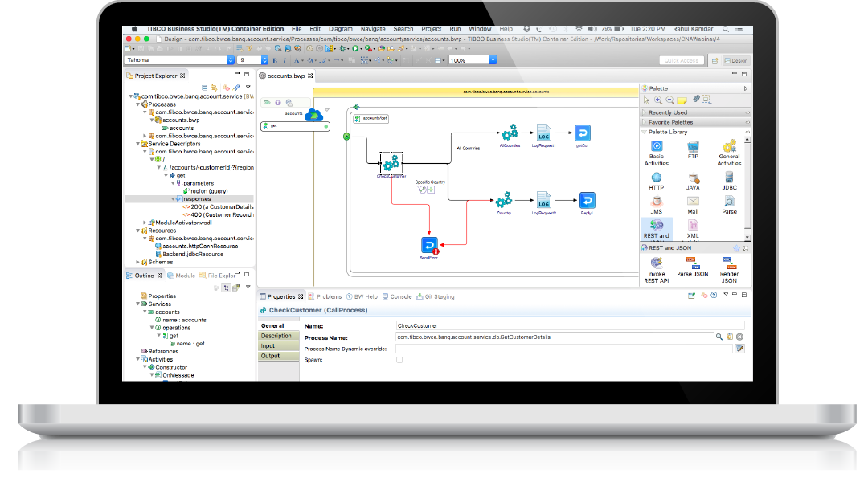Collapse the Service Descriptors tree node
The image size is (868, 482).
[x=138, y=143]
